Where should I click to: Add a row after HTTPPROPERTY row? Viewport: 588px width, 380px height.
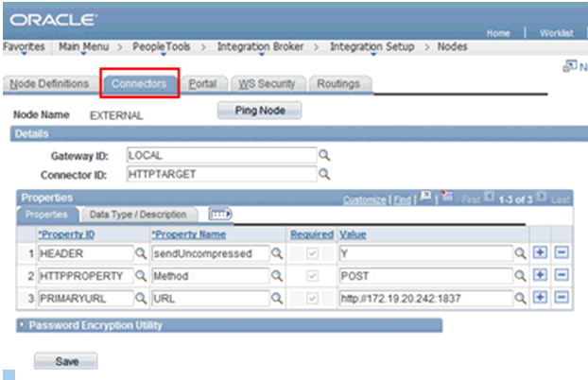click(540, 275)
